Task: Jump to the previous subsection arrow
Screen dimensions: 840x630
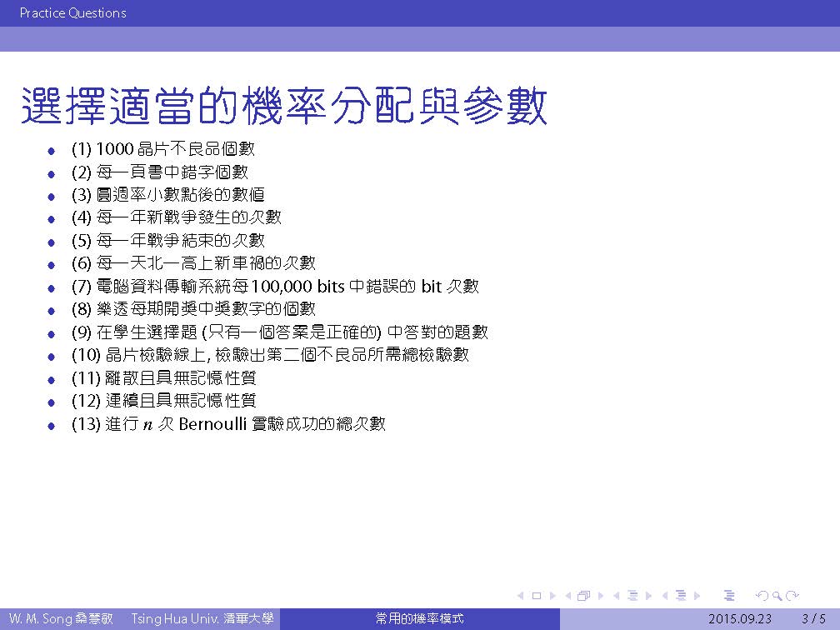Action: click(617, 596)
